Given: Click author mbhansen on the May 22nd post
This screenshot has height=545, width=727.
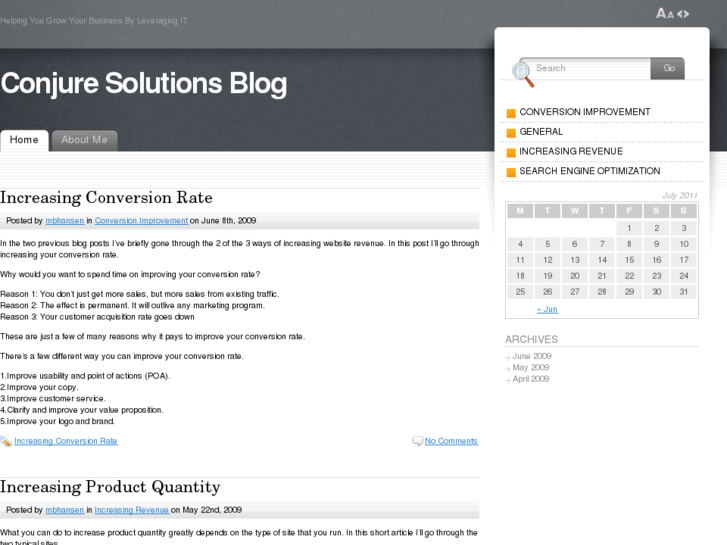Looking at the screenshot, I should 64,510.
